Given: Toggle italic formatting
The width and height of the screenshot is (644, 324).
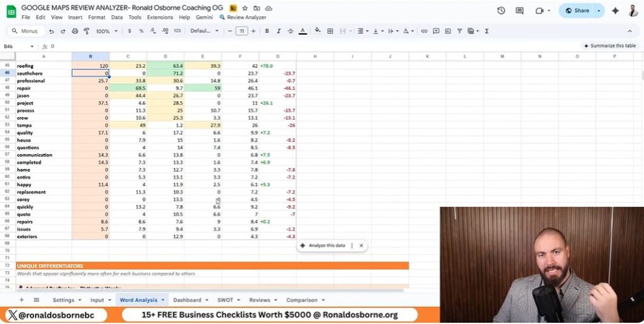Looking at the screenshot, I should pos(279,31).
